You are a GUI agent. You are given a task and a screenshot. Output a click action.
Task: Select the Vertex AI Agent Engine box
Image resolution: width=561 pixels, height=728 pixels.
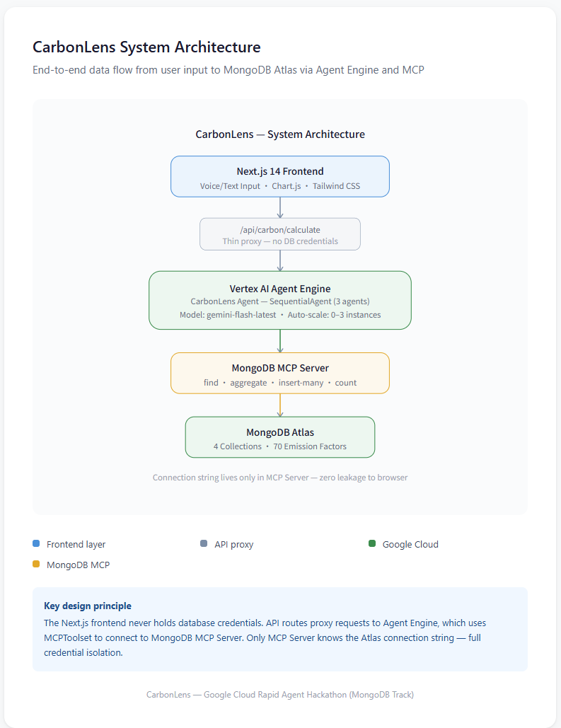pyautogui.click(x=280, y=301)
